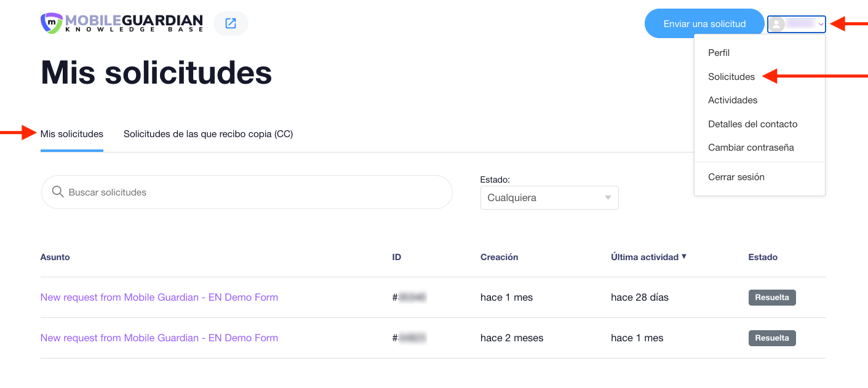
Task: Click the Mobile Guardian Knowledge Base logo
Action: tap(122, 23)
